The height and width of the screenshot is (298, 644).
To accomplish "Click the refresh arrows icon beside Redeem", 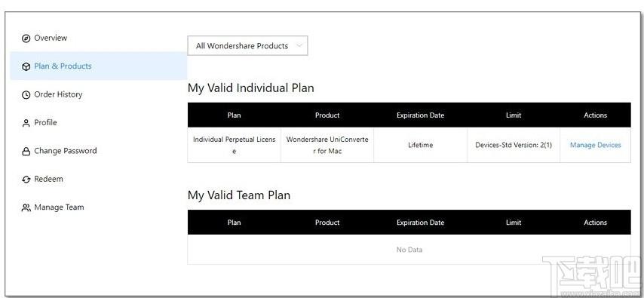I will click(x=26, y=180).
